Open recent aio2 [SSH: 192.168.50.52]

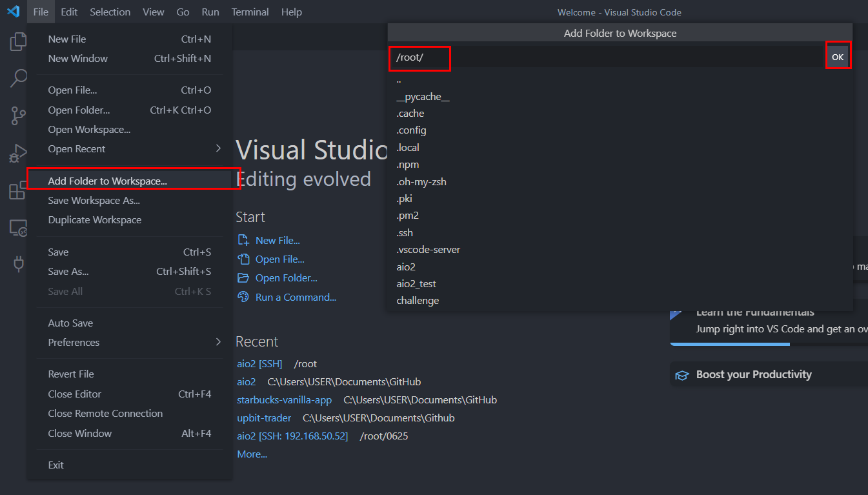(292, 436)
